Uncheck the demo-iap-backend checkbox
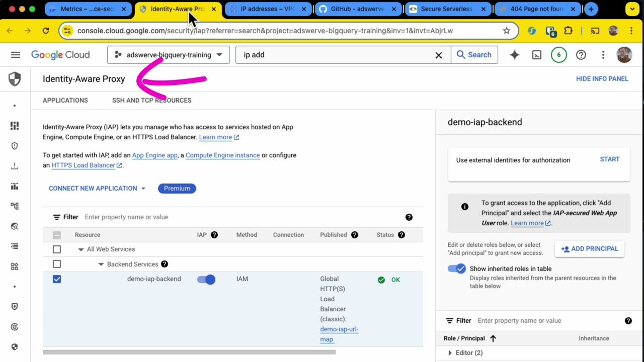Viewport: 644px width, 362px height. click(x=57, y=279)
